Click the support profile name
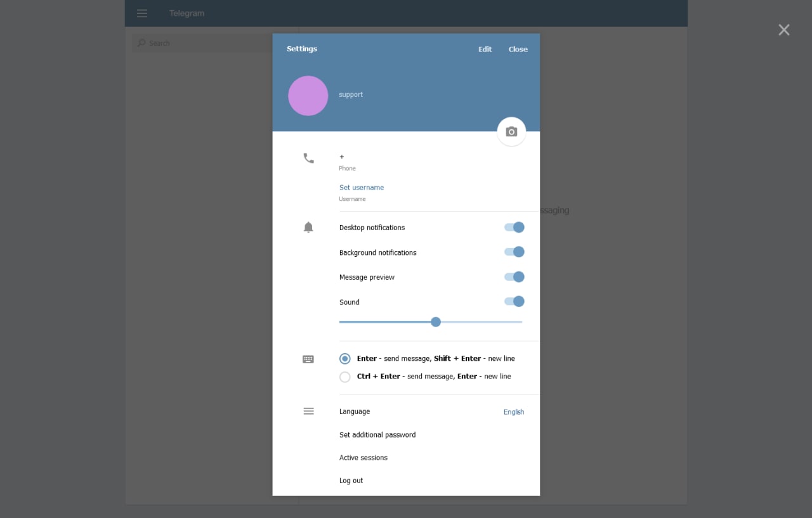The height and width of the screenshot is (518, 812). click(x=351, y=94)
